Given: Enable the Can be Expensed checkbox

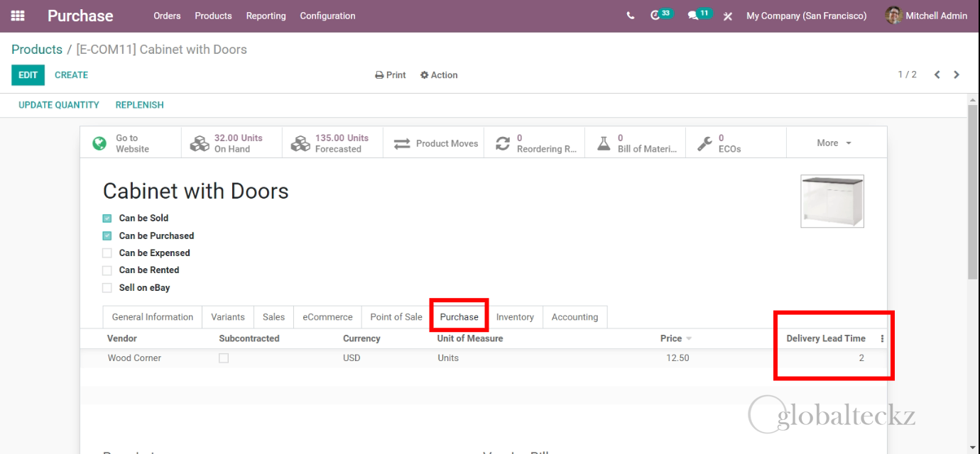Looking at the screenshot, I should pyautogui.click(x=107, y=253).
